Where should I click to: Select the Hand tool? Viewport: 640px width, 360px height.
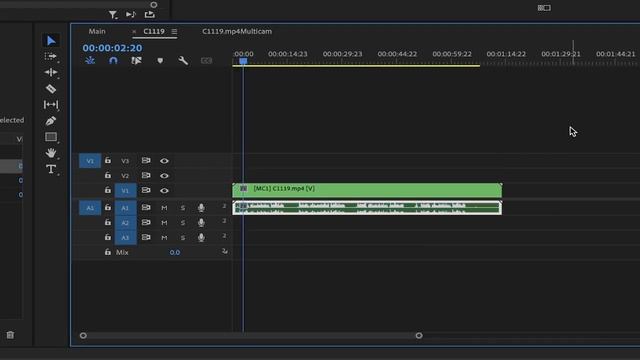pyautogui.click(x=51, y=153)
